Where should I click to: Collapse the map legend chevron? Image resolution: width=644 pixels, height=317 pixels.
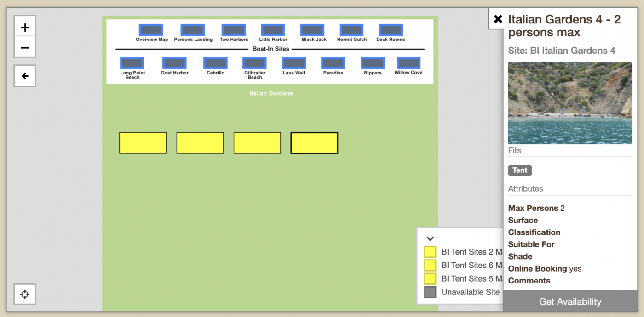pos(430,238)
